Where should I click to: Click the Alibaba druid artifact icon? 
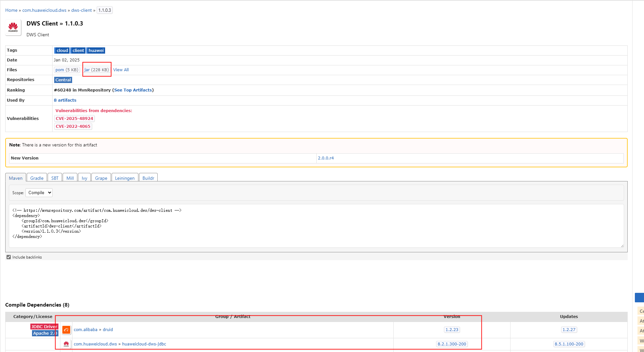point(66,330)
